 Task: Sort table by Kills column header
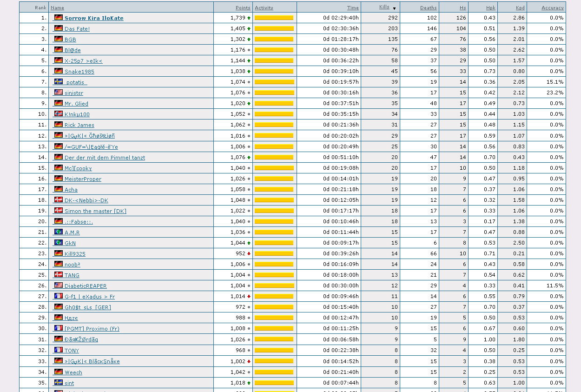[x=383, y=7]
